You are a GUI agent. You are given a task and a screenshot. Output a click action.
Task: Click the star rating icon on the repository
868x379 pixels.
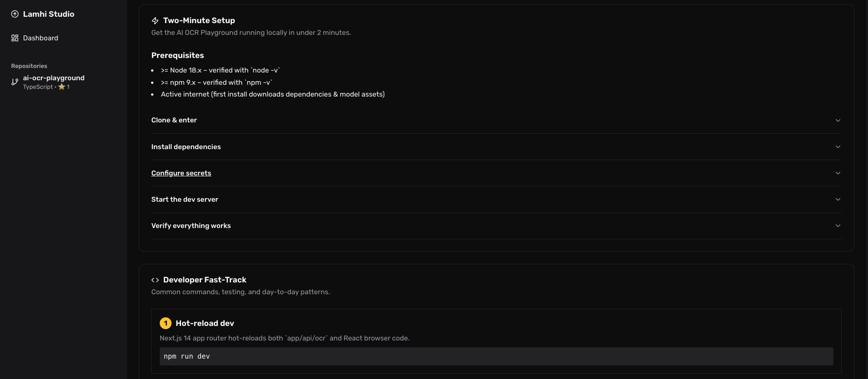click(62, 87)
